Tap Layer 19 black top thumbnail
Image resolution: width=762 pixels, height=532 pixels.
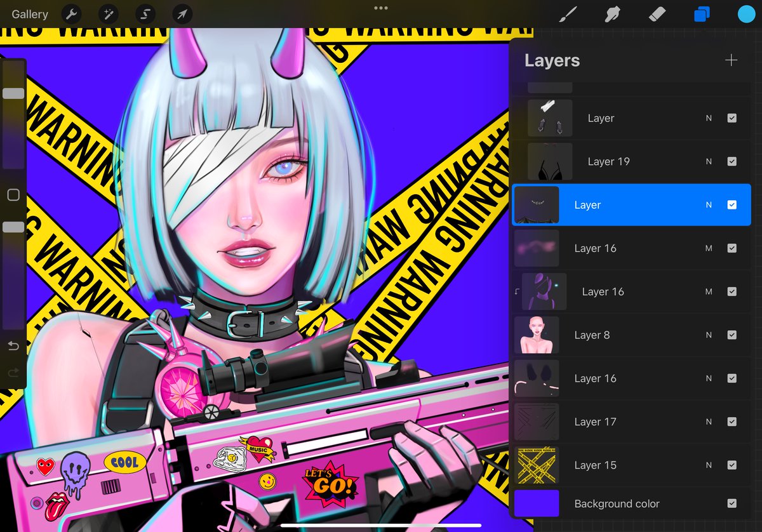pyautogui.click(x=550, y=161)
